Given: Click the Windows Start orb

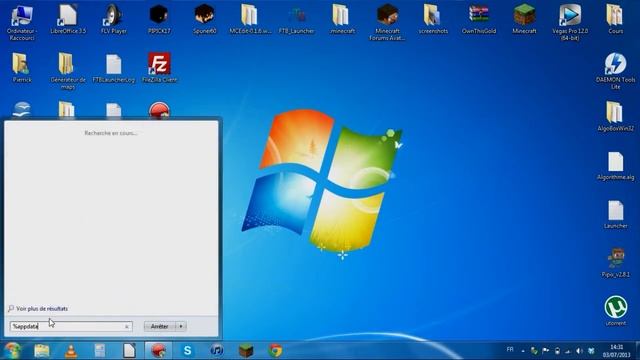Looking at the screenshot, I should (x=12, y=351).
